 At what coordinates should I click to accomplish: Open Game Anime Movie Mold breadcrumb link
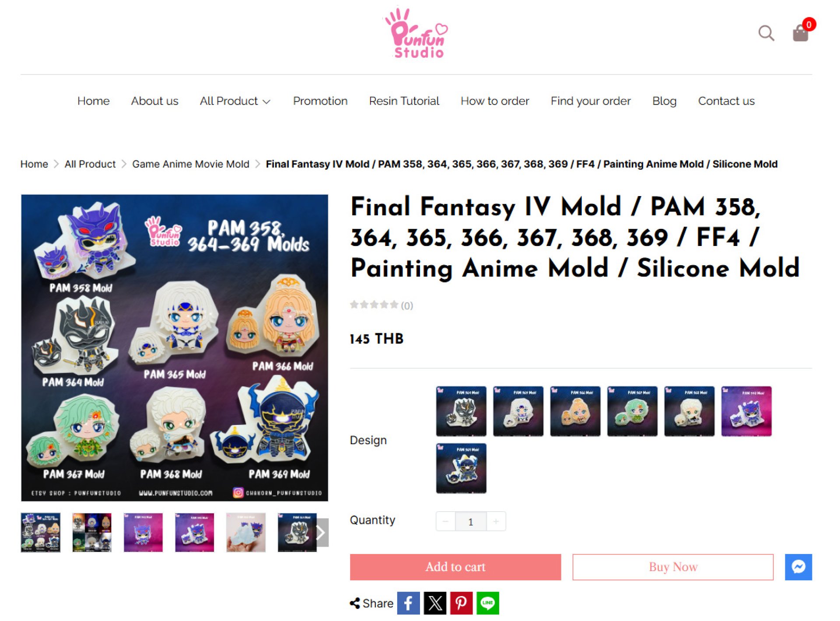pyautogui.click(x=191, y=164)
